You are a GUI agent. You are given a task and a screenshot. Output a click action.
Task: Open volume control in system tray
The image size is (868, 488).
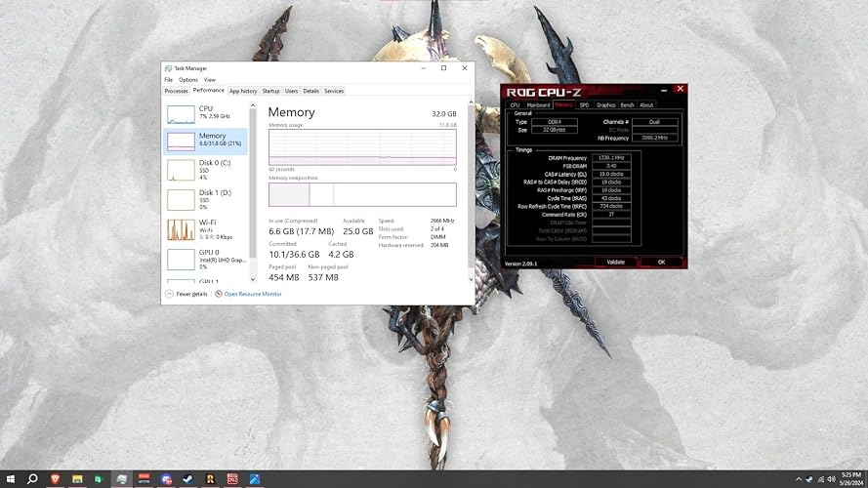point(831,479)
